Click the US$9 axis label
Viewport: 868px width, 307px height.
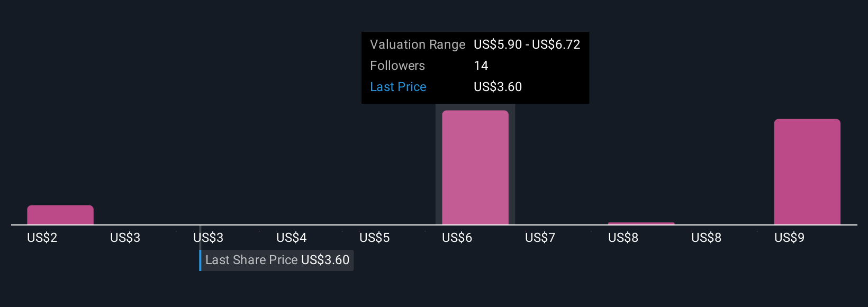(790, 238)
